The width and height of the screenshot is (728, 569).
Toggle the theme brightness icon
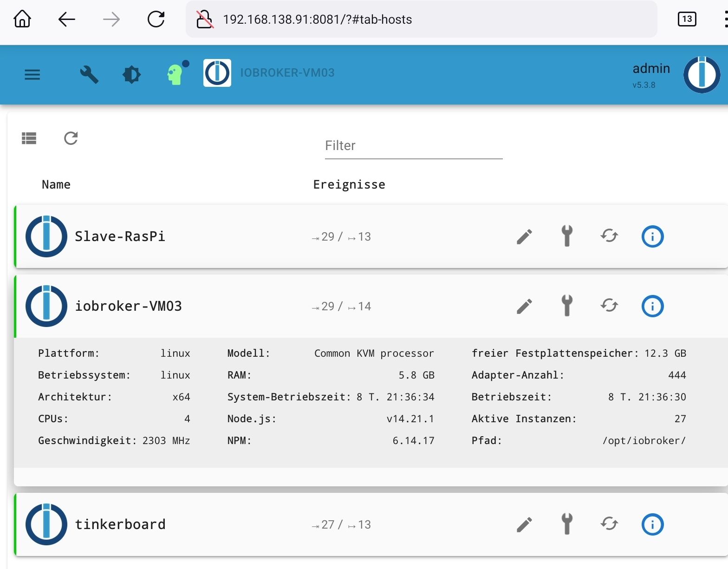131,74
